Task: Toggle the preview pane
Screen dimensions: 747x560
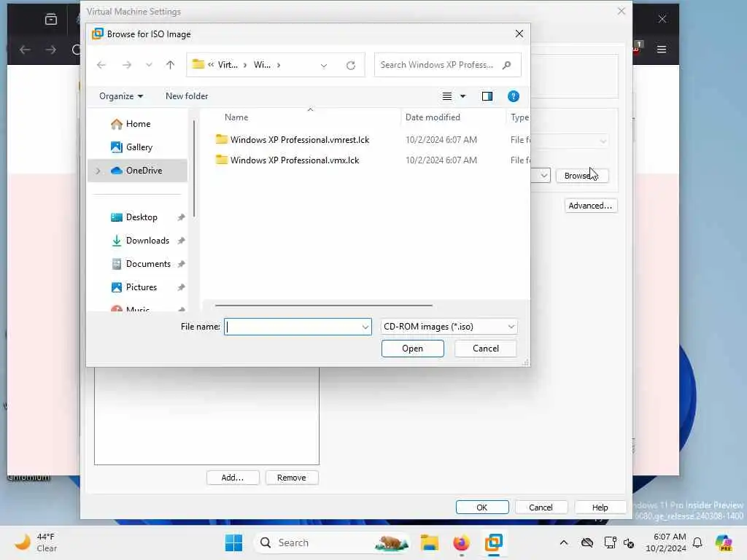Action: point(487,96)
